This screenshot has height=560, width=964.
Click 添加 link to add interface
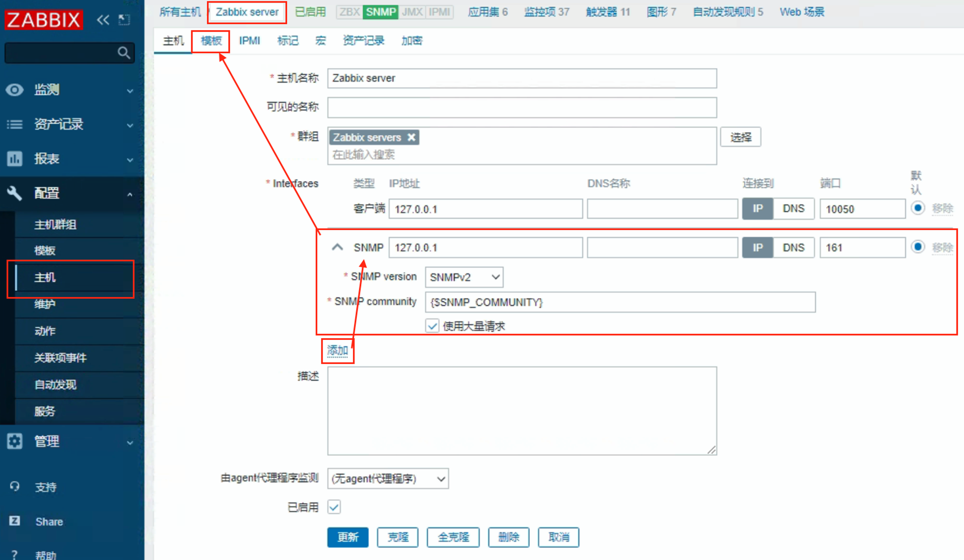337,351
